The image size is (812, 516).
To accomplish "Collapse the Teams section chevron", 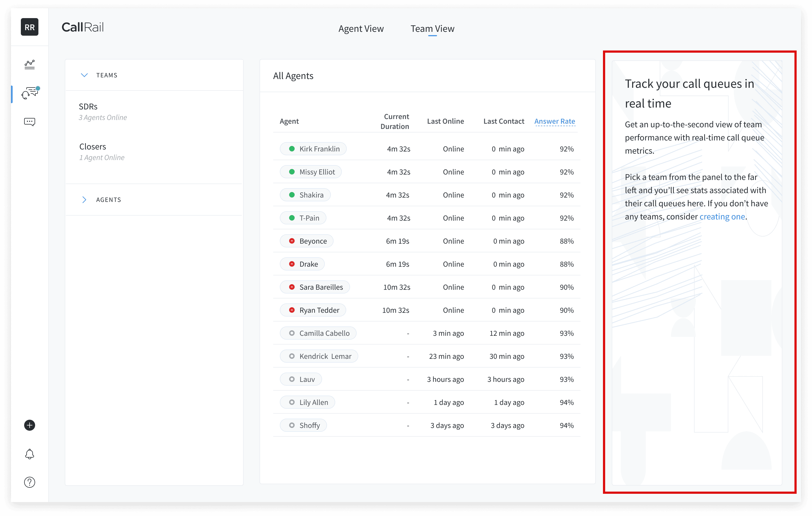I will coord(84,75).
